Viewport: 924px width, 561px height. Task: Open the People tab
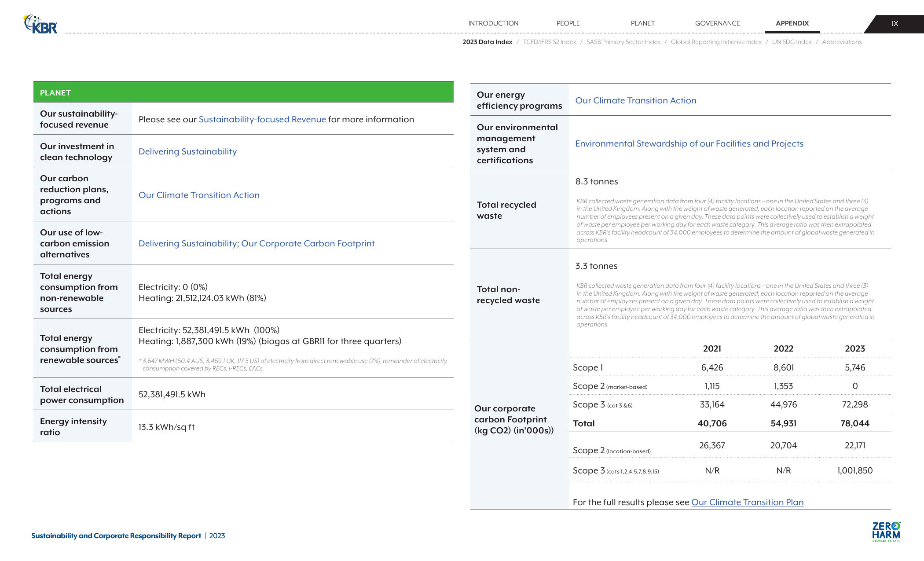tap(568, 23)
